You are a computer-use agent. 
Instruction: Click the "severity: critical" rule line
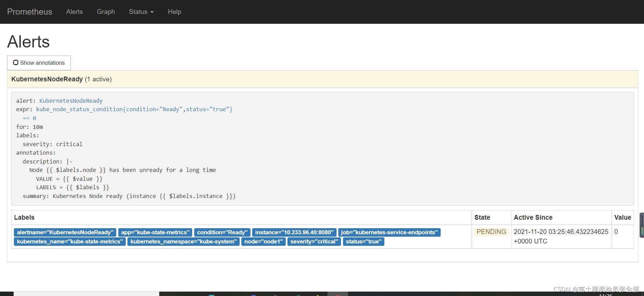click(53, 144)
